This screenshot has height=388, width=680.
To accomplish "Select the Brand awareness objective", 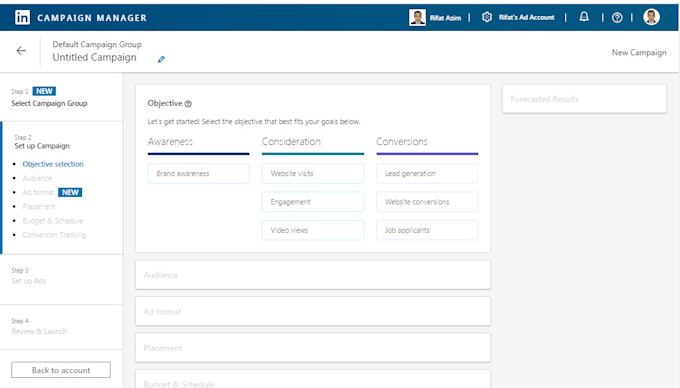I will pos(199,173).
